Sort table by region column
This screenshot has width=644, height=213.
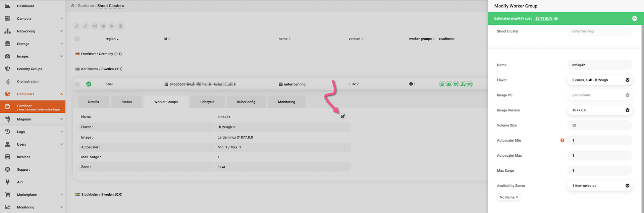(x=112, y=39)
